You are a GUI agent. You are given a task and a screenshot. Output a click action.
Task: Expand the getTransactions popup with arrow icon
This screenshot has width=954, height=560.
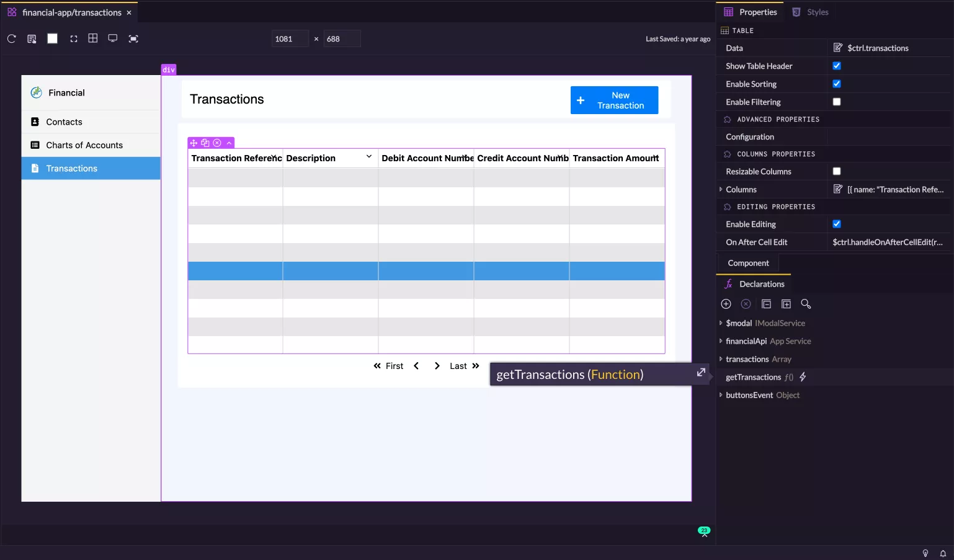701,372
